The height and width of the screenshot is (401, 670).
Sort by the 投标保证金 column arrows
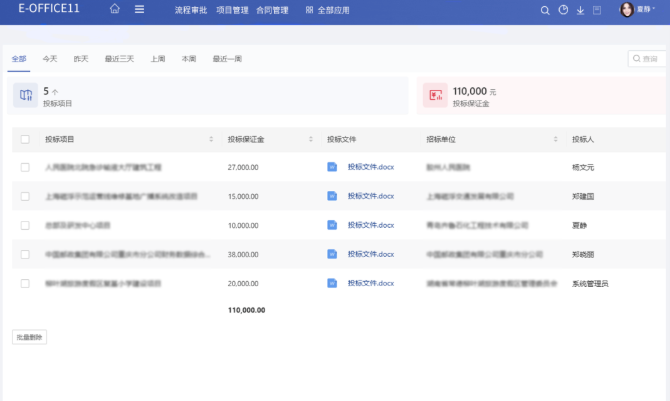tap(310, 139)
